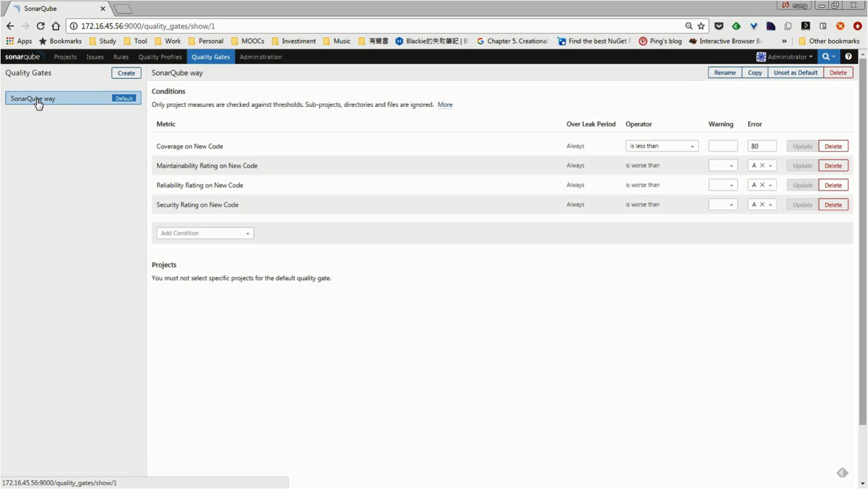Update the Coverage on New Code condition

click(x=803, y=146)
